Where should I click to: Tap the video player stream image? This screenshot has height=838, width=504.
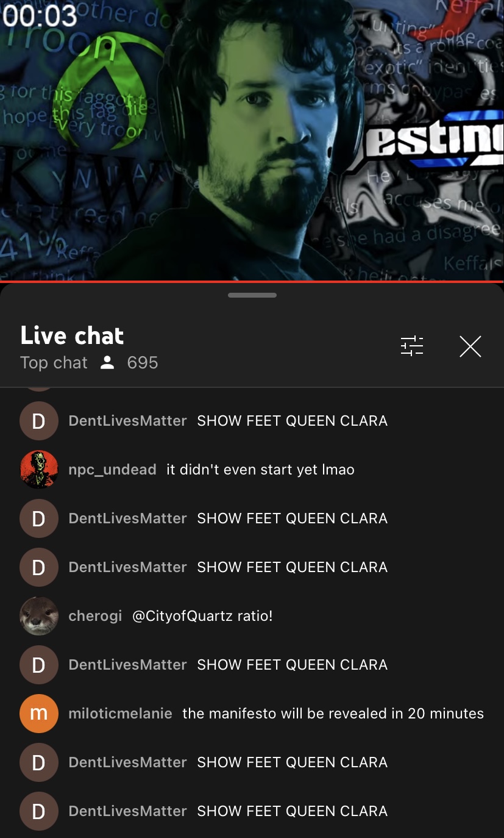coord(252,140)
